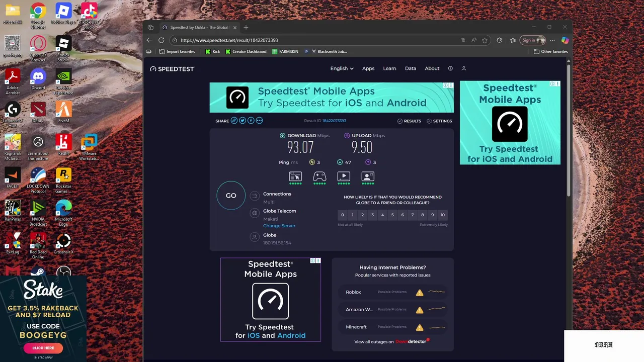This screenshot has width=644, height=362.
Task: Open Creator Dashboard bookmark
Action: click(x=246, y=51)
